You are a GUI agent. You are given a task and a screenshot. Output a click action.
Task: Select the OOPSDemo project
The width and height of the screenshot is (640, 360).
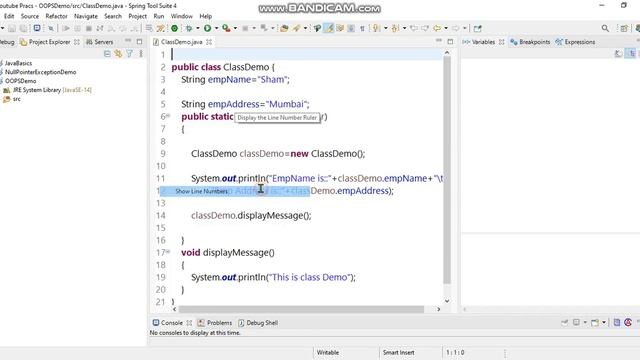(20, 81)
